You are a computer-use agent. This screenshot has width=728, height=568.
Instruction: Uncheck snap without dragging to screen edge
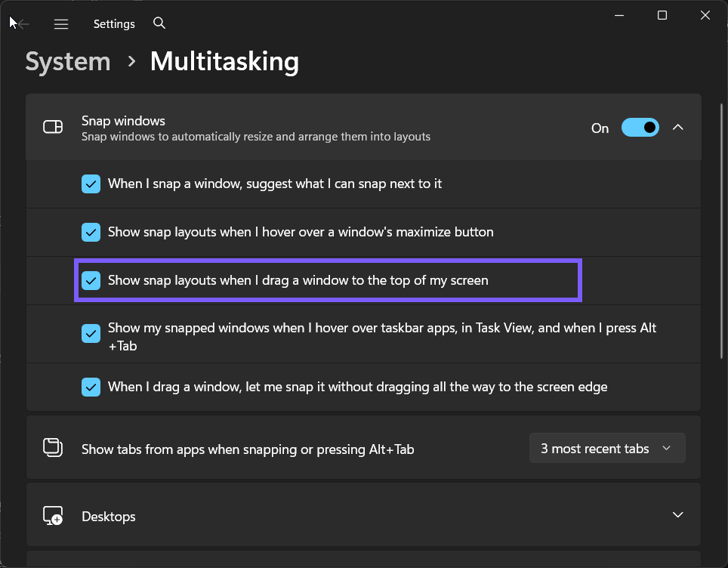click(x=91, y=387)
